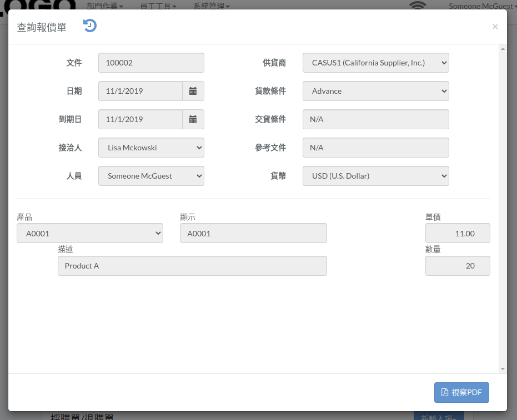Open the 產品 A0001 product dropdown
Screen dimensions: 517x420
coord(90,233)
